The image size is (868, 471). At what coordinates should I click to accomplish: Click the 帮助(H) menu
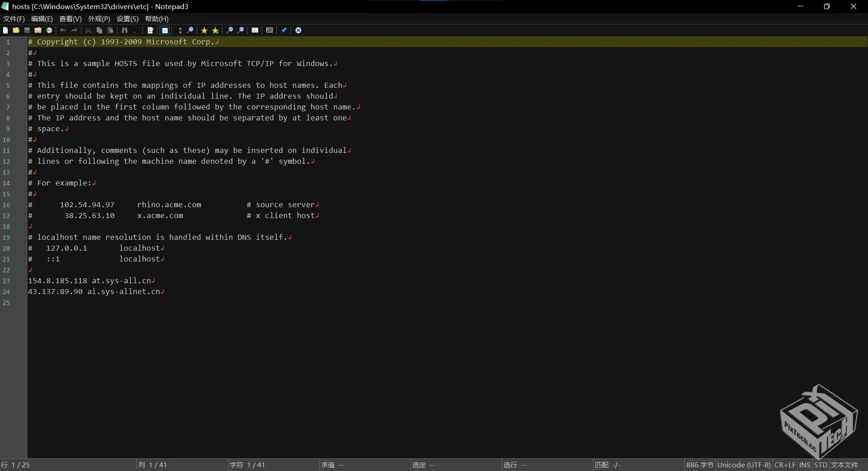[x=156, y=19]
